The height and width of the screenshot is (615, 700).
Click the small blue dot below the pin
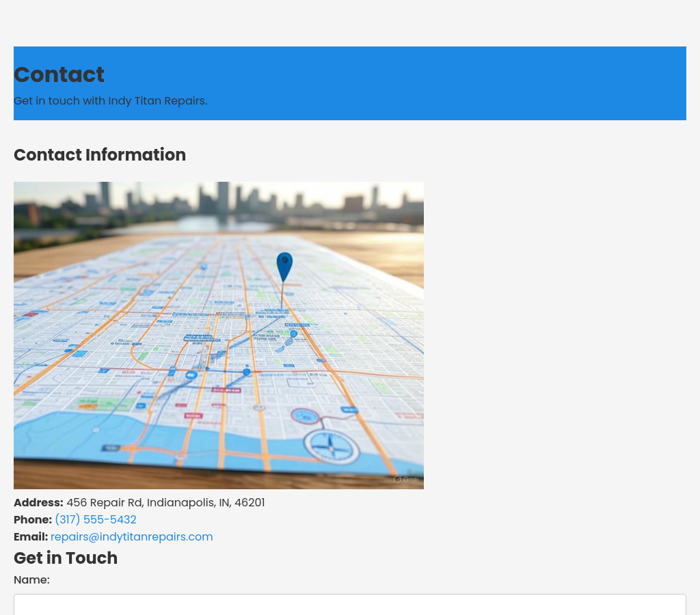click(293, 333)
